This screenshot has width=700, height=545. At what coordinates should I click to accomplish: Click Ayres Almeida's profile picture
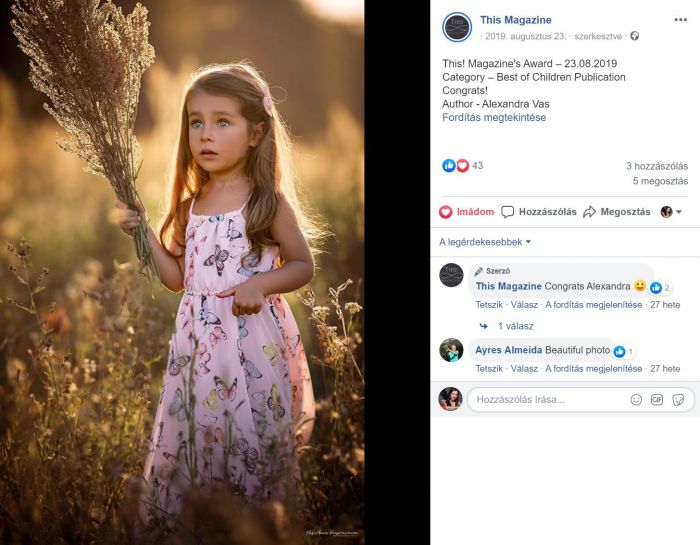pyautogui.click(x=451, y=350)
